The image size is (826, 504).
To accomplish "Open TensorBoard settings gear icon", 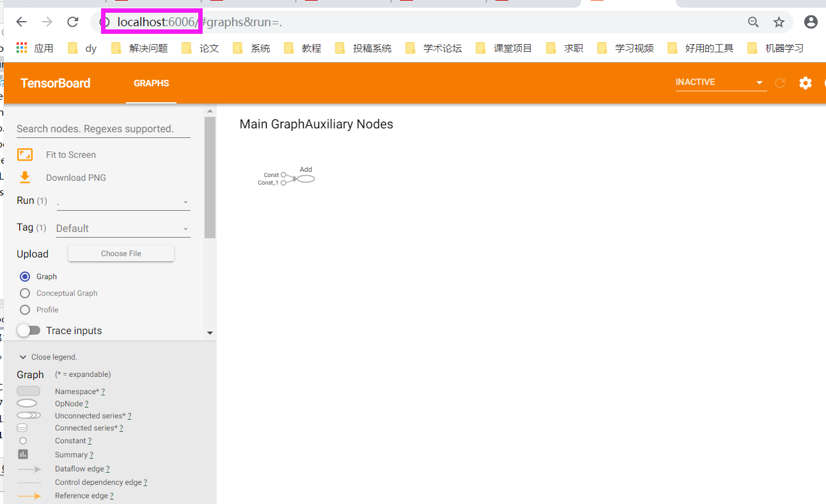I will [x=806, y=82].
